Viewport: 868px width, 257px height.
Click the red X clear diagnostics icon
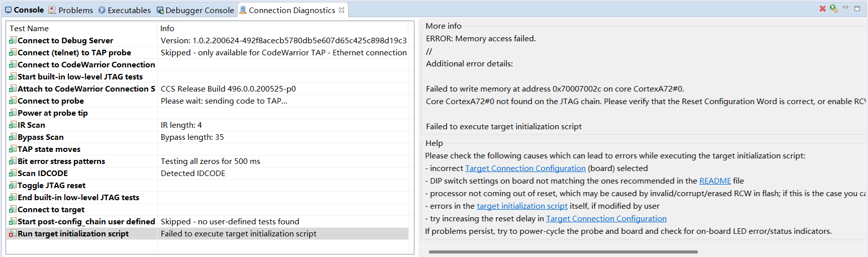(822, 9)
